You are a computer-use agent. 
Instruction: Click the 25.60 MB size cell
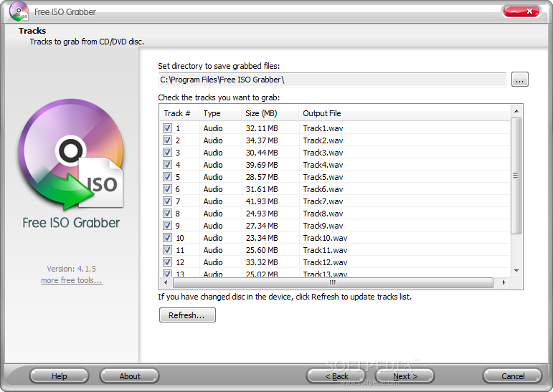[x=262, y=250]
